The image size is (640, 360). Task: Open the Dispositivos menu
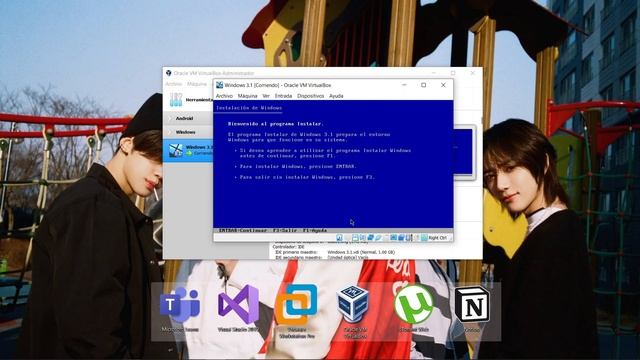(x=310, y=96)
